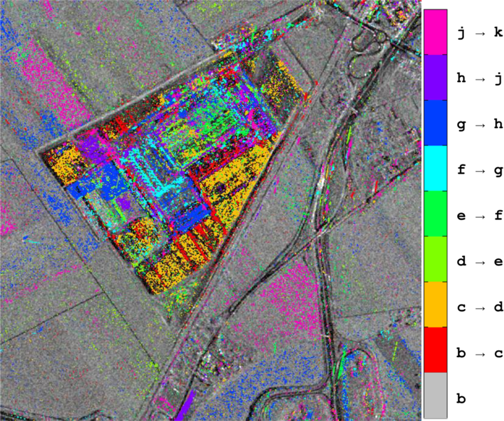
Task: Click the single 'b' legend label
Action: pyautogui.click(x=461, y=398)
